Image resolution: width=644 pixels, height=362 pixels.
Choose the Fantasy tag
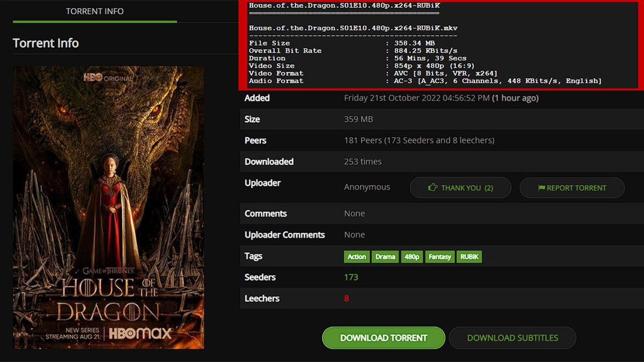pyautogui.click(x=440, y=257)
